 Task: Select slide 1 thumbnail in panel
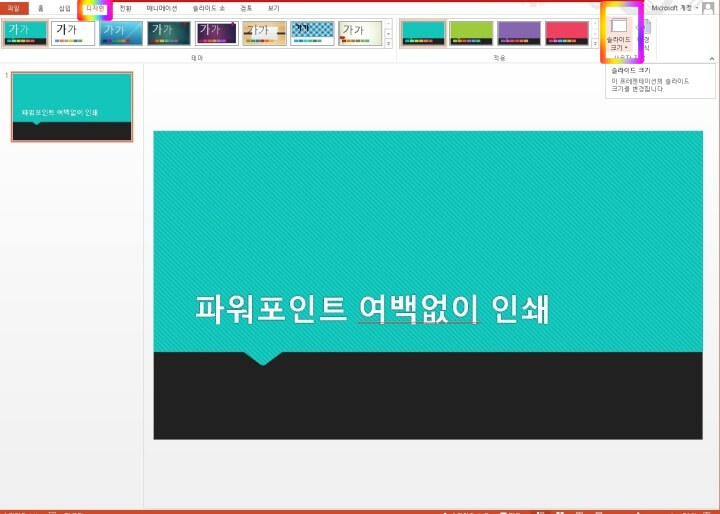(72, 107)
